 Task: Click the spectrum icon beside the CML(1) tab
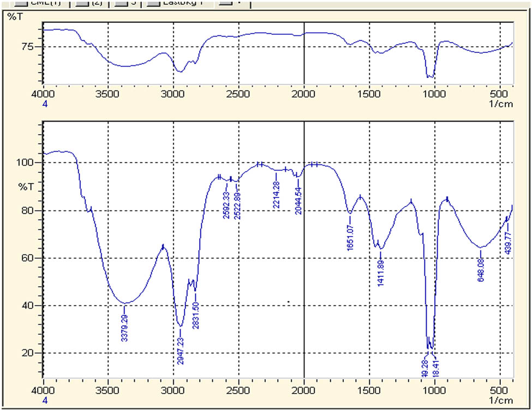[x=22, y=4]
